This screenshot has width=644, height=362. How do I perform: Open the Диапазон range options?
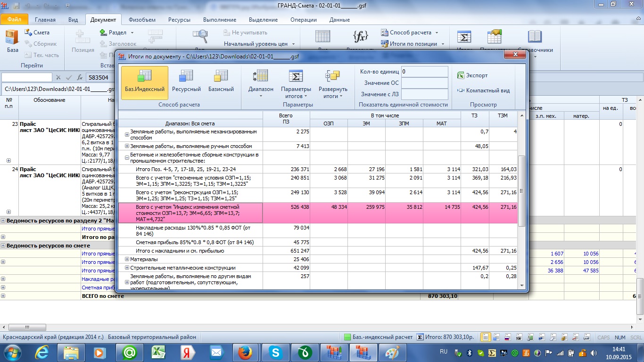pyautogui.click(x=261, y=82)
